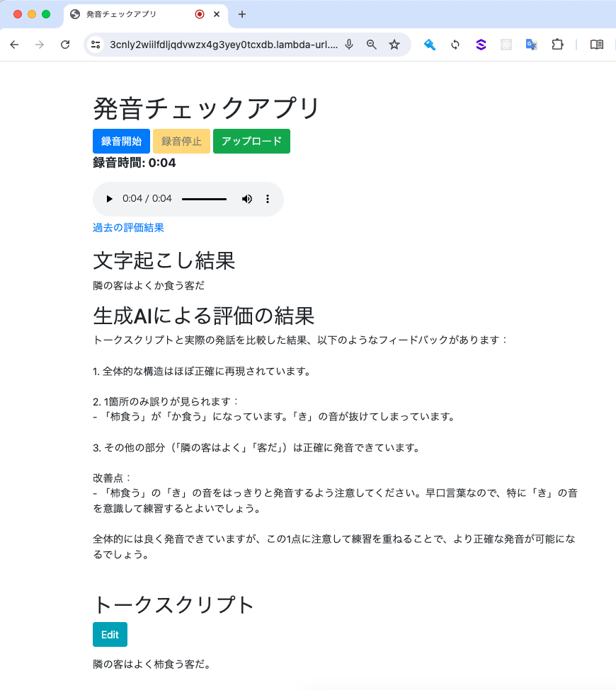The width and height of the screenshot is (616, 690).
Task: Click the macOS yellow minimize window button
Action: click(x=32, y=14)
